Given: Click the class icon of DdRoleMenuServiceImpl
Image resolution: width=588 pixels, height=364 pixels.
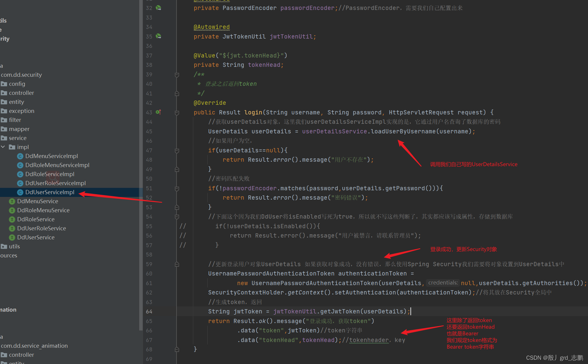Looking at the screenshot, I should pos(20,165).
